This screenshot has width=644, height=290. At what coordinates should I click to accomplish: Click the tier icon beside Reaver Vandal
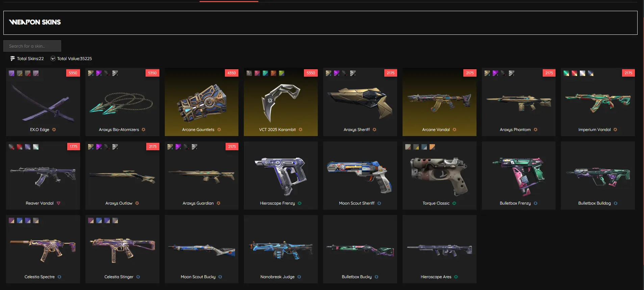[58, 203]
